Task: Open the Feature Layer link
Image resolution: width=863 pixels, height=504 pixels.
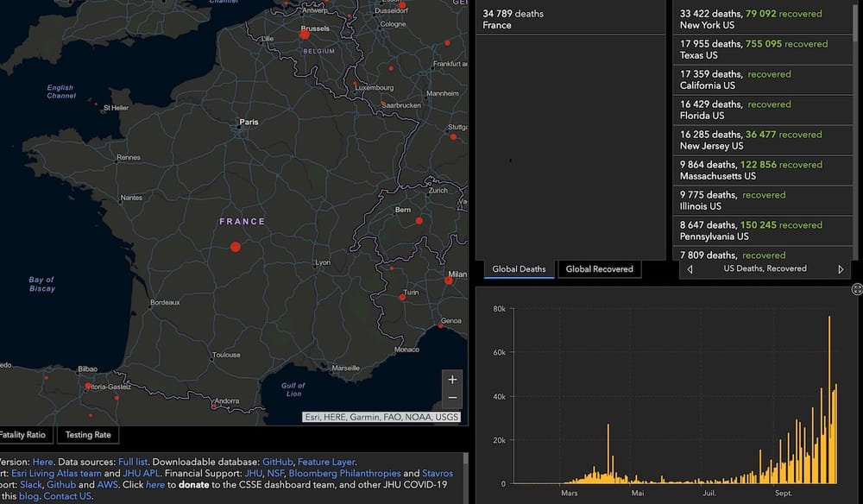Action: (326, 463)
